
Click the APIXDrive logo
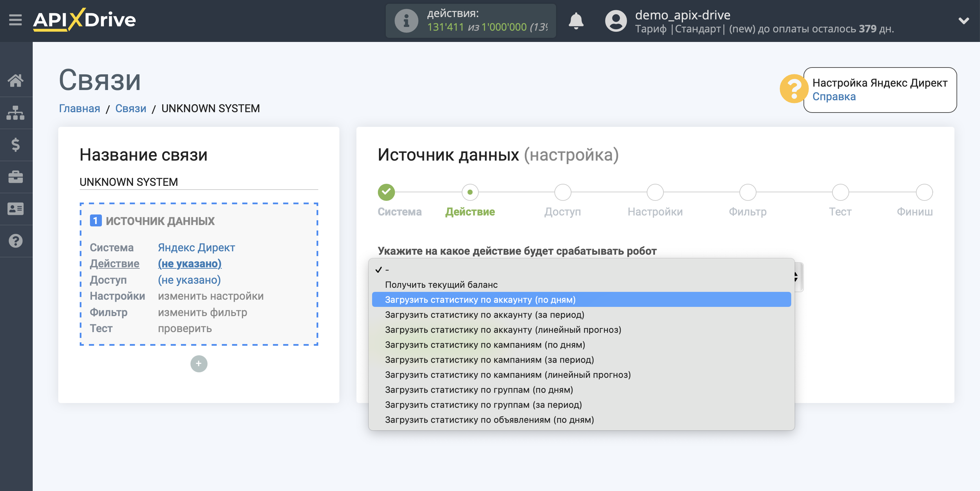click(x=85, y=20)
